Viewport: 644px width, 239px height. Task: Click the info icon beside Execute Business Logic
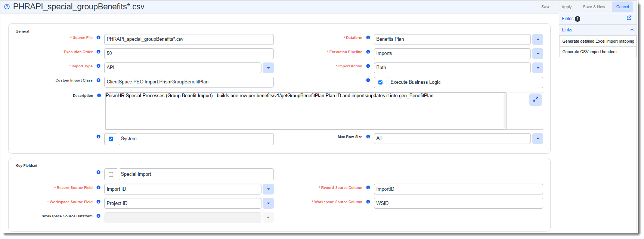coord(368,80)
